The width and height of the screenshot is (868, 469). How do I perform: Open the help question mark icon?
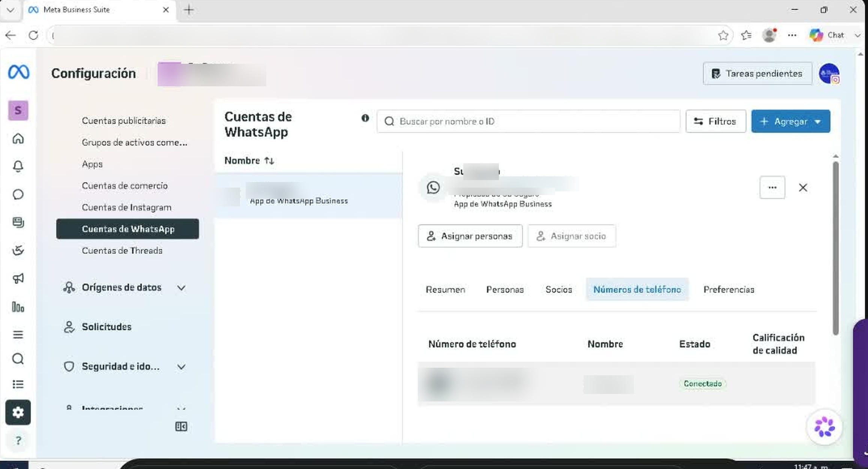pos(18,440)
